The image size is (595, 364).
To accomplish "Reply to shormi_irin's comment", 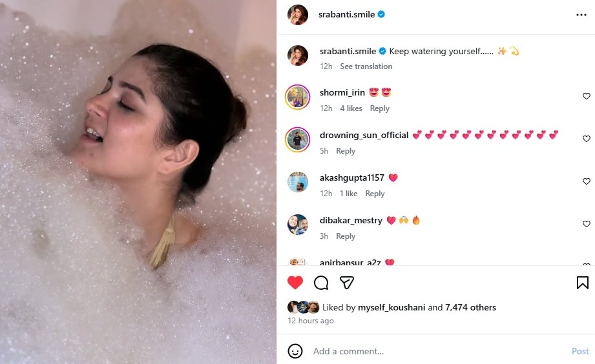I will (x=379, y=108).
